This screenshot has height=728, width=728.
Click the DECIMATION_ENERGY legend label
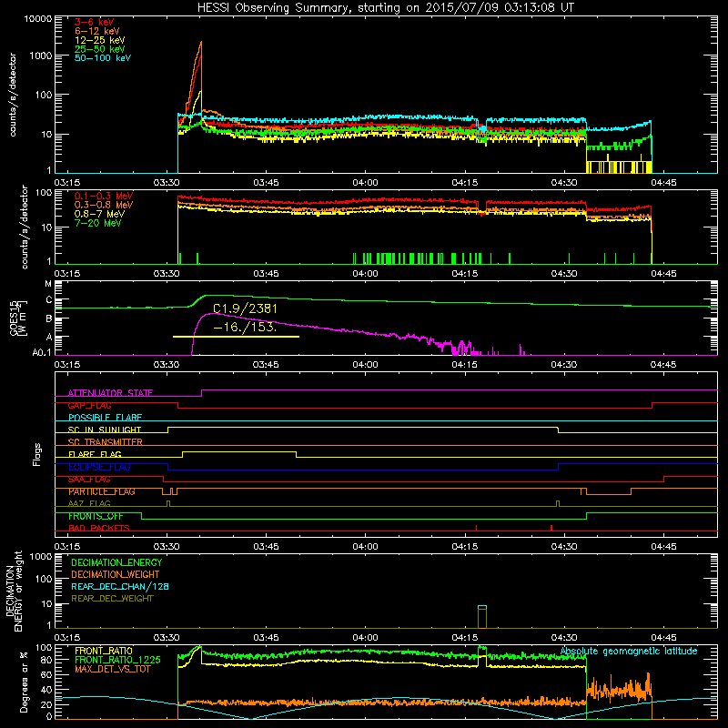coord(116,562)
